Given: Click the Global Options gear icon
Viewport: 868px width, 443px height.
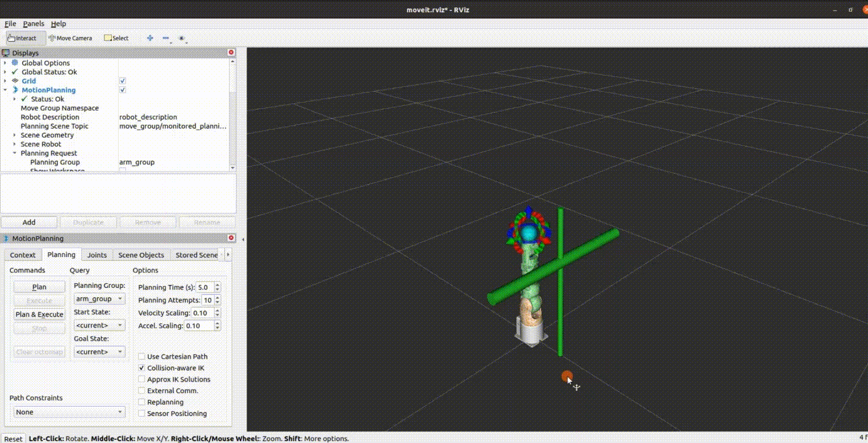Looking at the screenshot, I should tap(15, 63).
